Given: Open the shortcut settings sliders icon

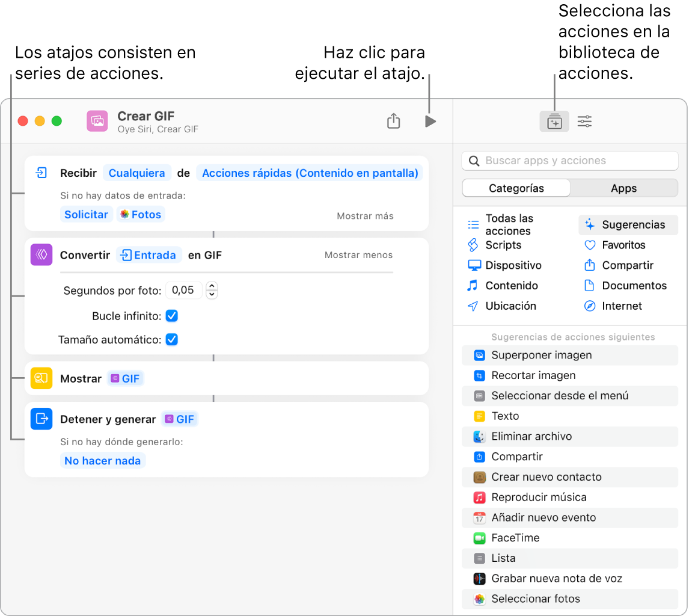Looking at the screenshot, I should pos(584,121).
